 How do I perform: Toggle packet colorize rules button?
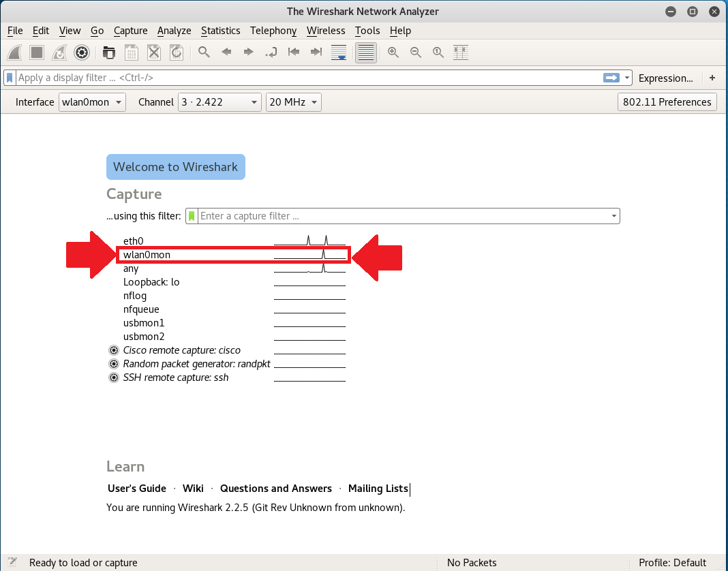366,52
